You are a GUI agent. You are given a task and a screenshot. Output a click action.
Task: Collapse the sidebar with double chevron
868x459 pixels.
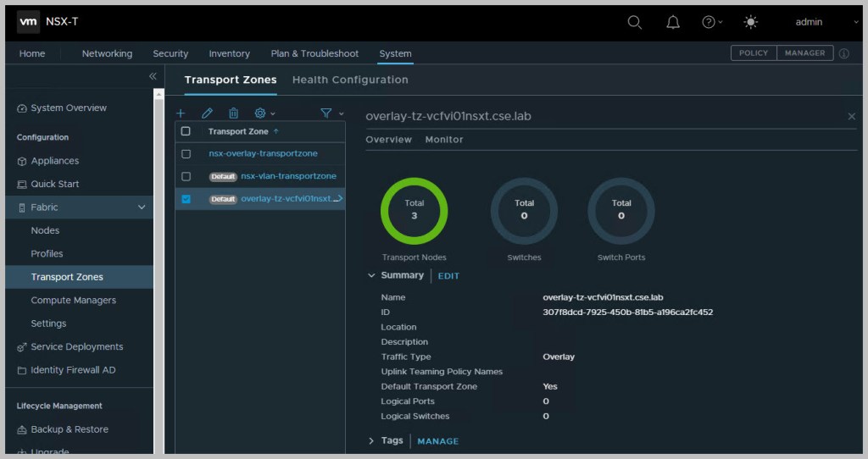153,76
